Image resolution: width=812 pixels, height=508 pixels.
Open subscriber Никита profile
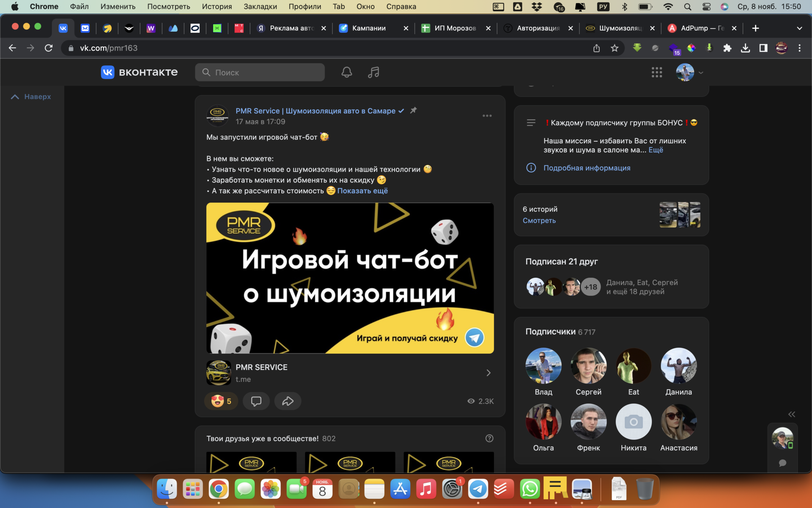click(633, 428)
